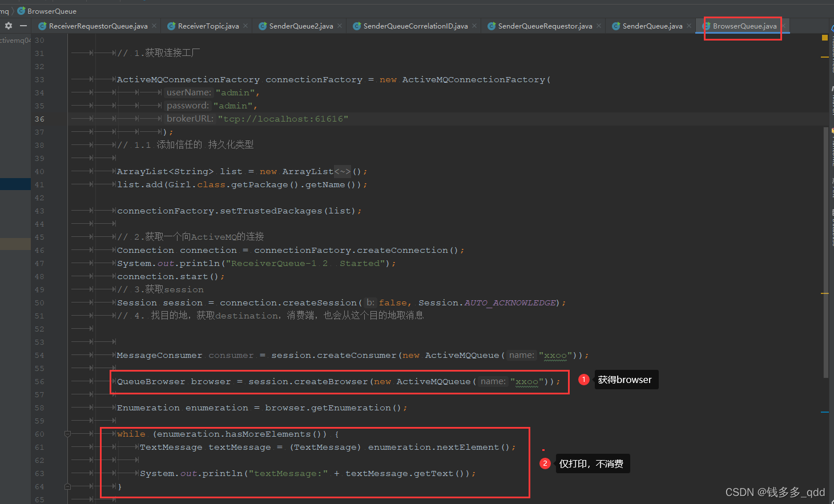Click the file icon on SenderQueueRequestor.java tab

click(491, 26)
